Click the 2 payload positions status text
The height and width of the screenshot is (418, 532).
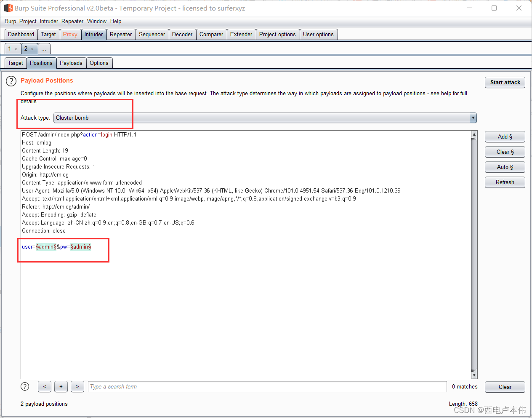[x=44, y=404]
